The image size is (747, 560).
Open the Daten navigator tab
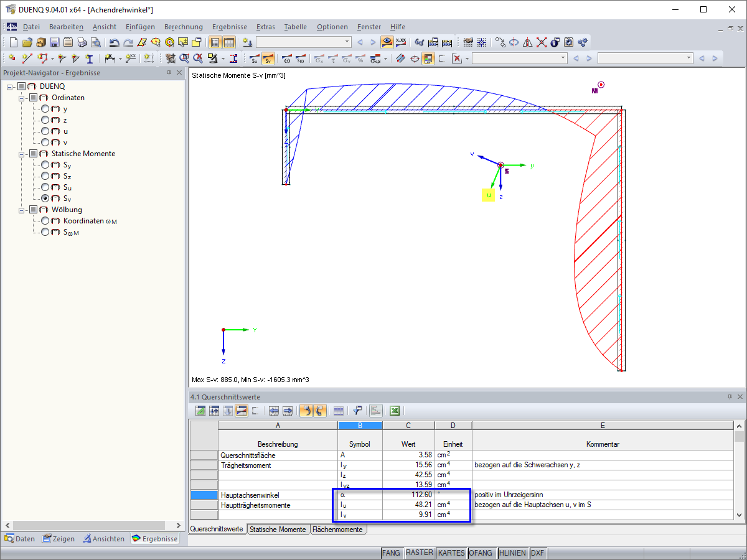click(x=20, y=539)
